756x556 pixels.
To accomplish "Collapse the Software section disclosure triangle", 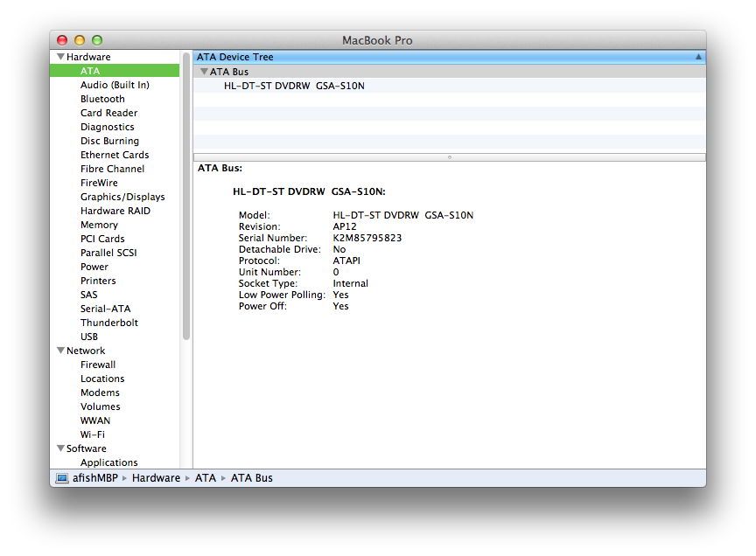I will (x=60, y=448).
